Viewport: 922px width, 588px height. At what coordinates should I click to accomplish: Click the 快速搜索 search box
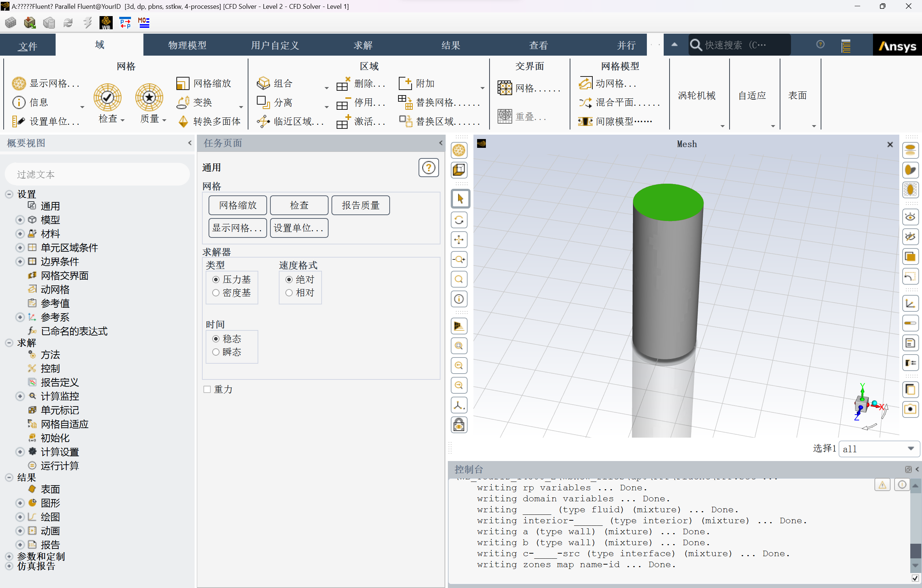739,45
